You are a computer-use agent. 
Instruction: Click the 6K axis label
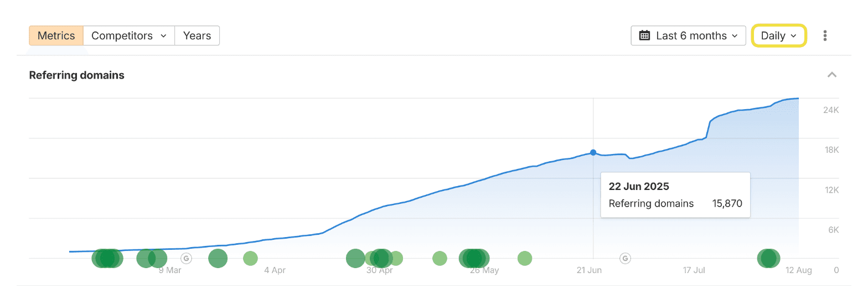(x=834, y=230)
